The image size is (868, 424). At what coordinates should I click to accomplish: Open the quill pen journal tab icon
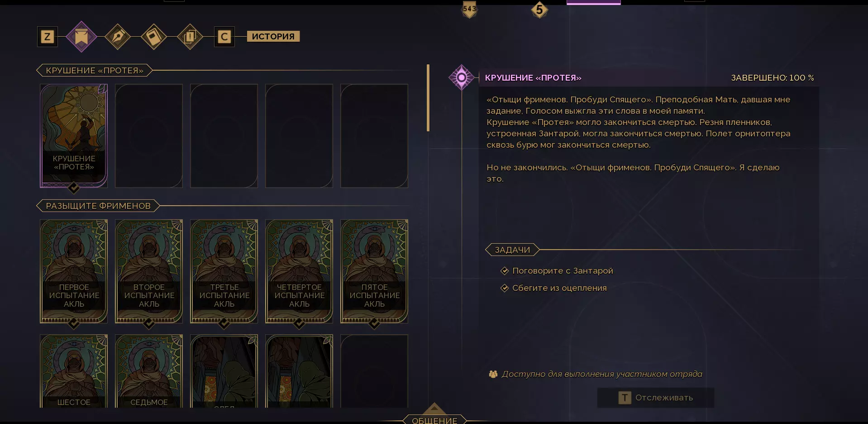(x=118, y=37)
